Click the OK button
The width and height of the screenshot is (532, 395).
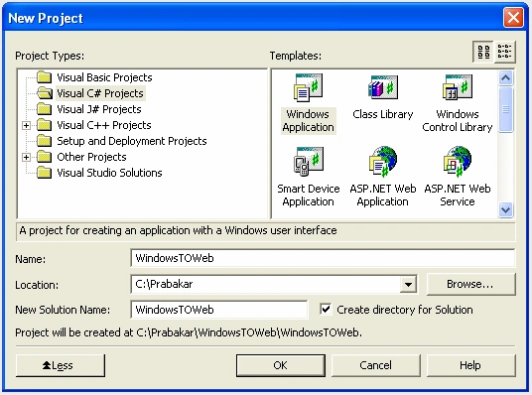tap(281, 365)
